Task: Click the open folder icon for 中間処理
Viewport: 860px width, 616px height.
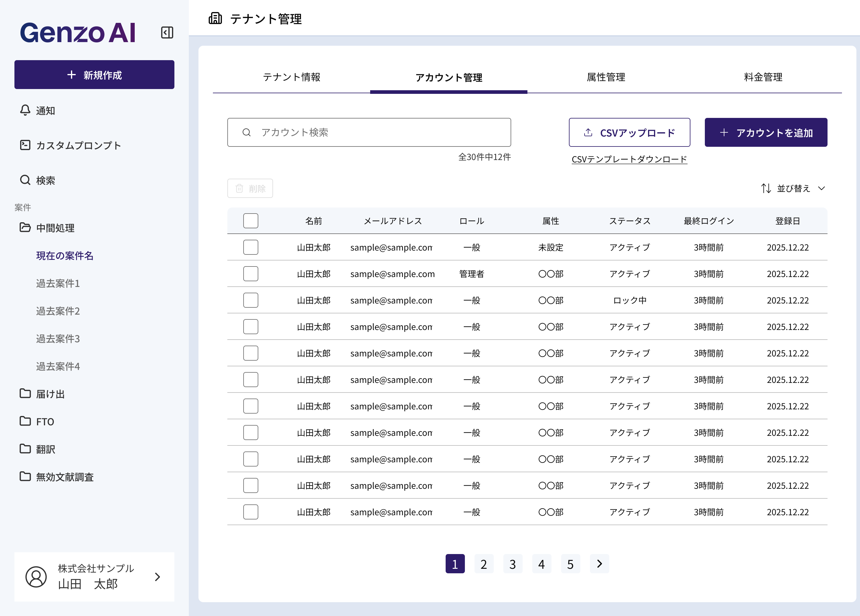Action: 25,227
